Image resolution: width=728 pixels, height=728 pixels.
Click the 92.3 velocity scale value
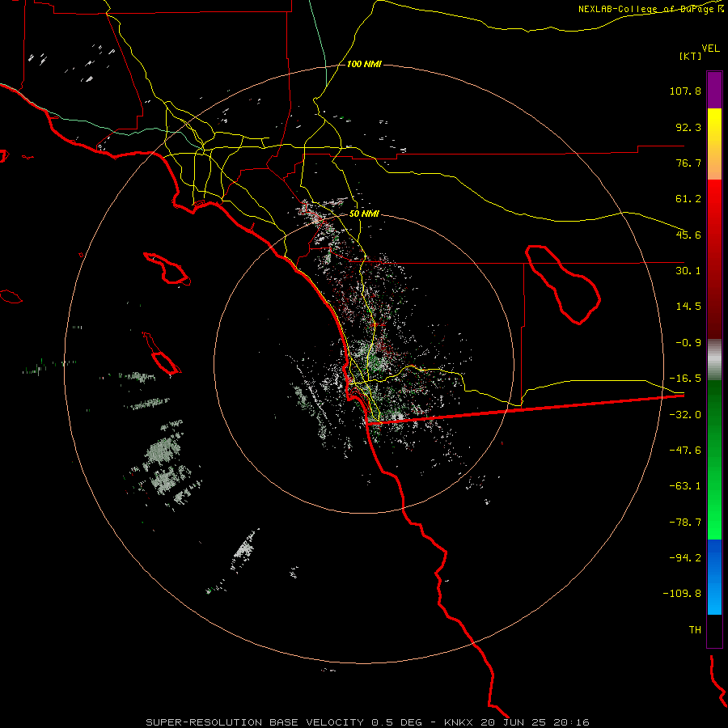[x=688, y=127]
